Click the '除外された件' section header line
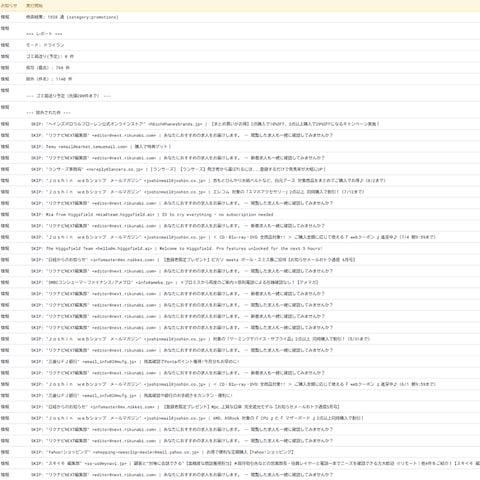 coord(240,110)
